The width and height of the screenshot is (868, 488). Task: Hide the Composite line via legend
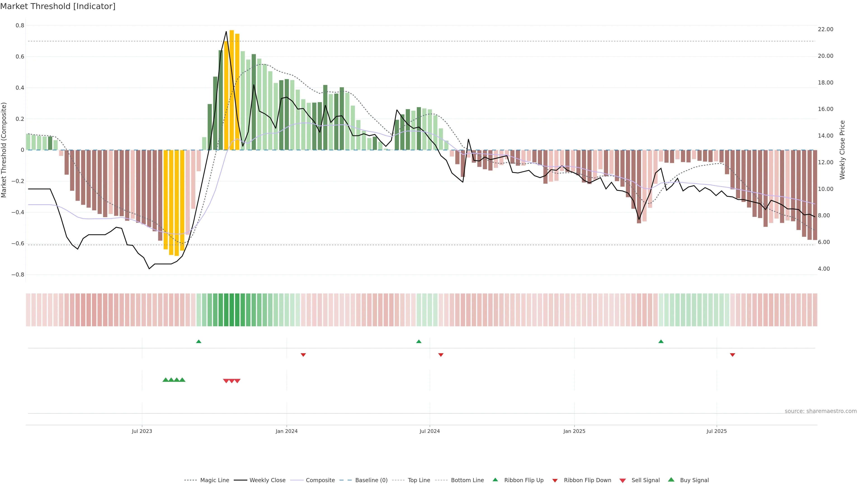coord(320,480)
